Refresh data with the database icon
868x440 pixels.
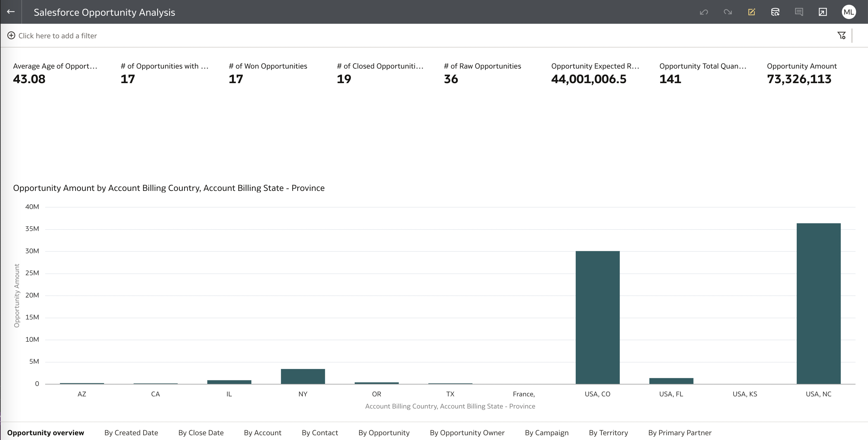point(775,12)
